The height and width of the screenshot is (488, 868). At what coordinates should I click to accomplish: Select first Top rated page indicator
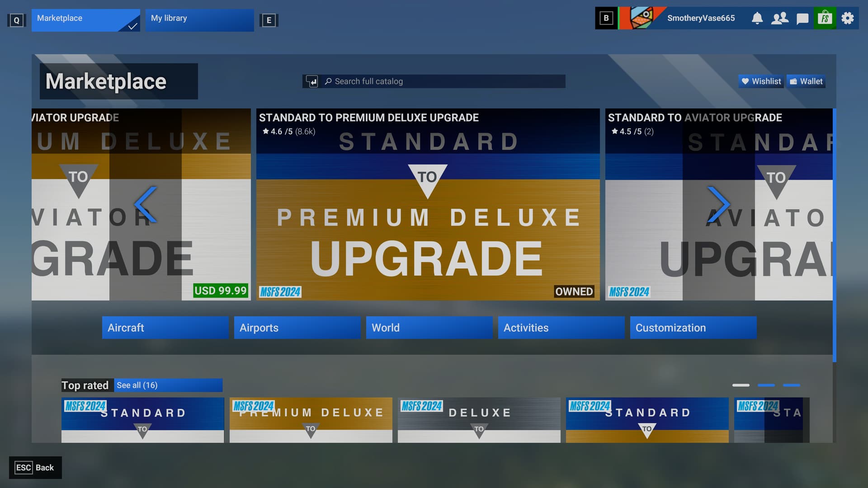pos(741,385)
